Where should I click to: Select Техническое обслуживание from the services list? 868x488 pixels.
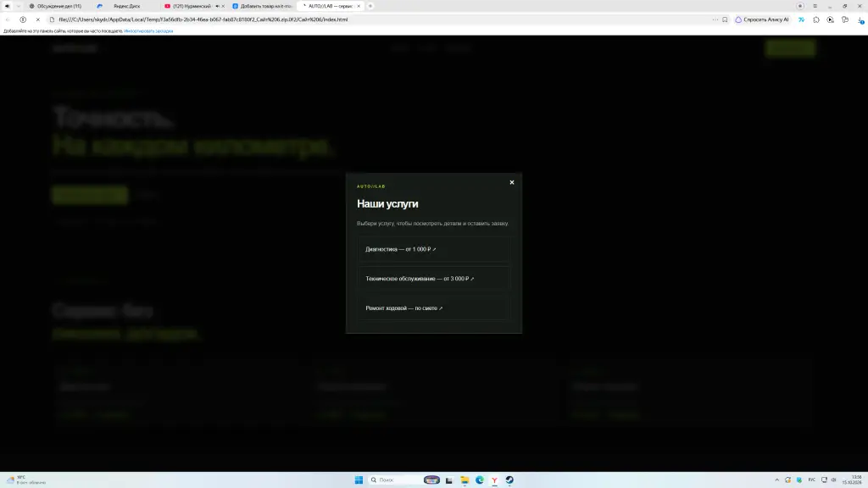pos(433,278)
